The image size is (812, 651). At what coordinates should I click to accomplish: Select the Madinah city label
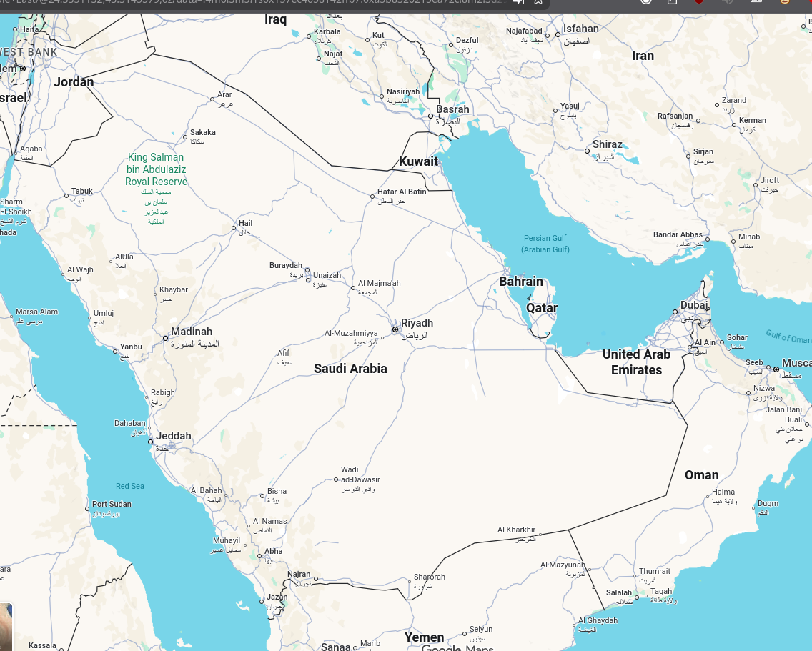(x=192, y=332)
